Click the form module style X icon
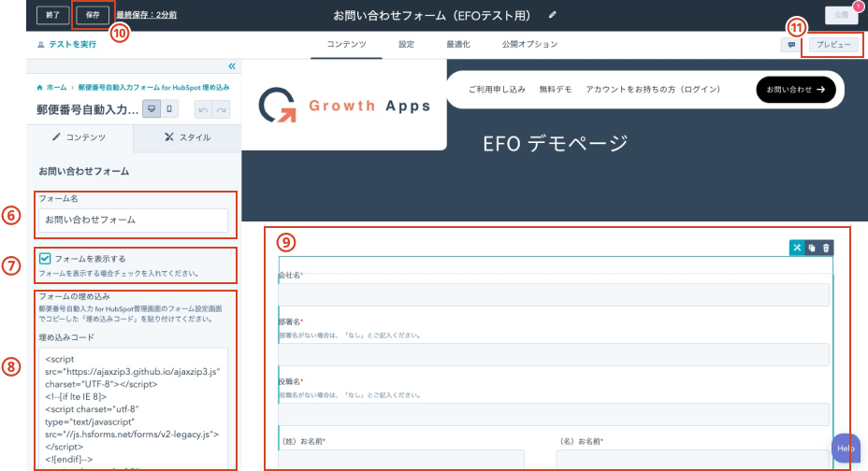 [x=797, y=248]
